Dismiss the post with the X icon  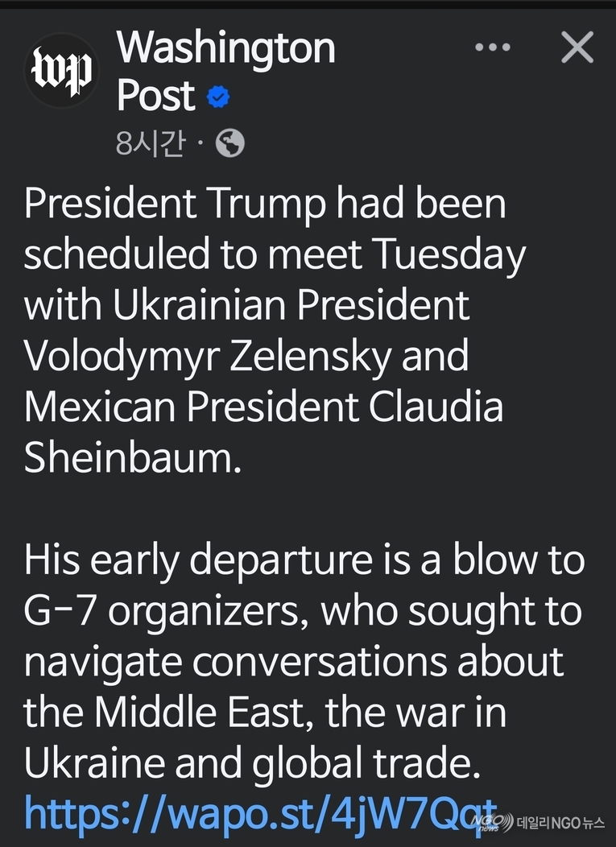tap(577, 48)
